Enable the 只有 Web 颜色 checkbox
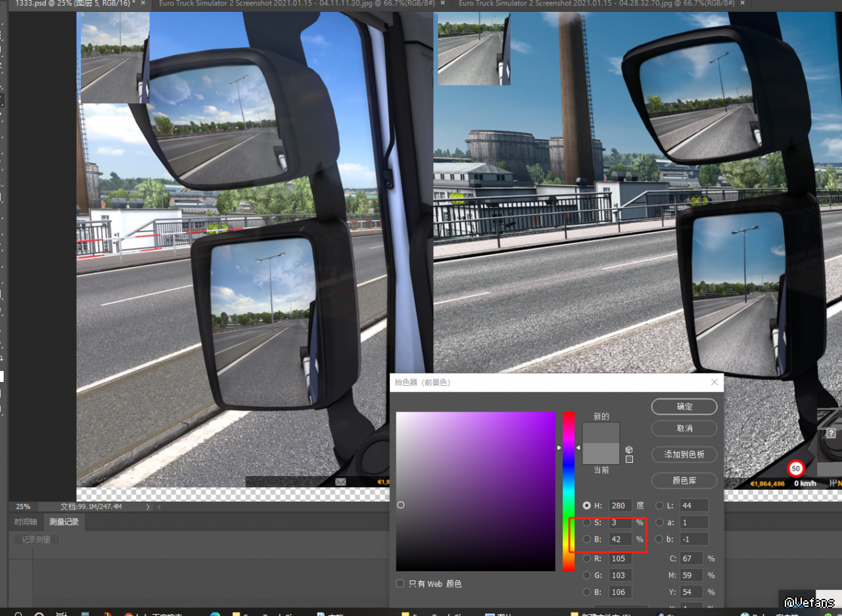This screenshot has height=616, width=842. click(x=400, y=584)
